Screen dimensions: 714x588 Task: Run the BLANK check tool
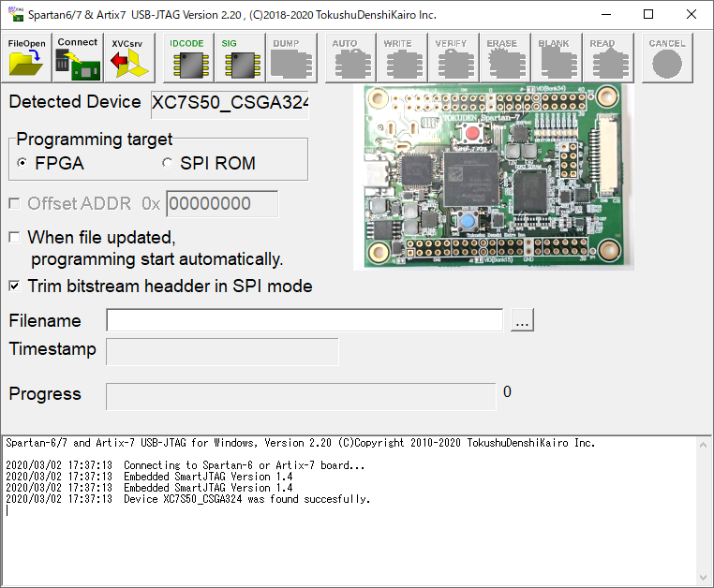pyautogui.click(x=554, y=58)
